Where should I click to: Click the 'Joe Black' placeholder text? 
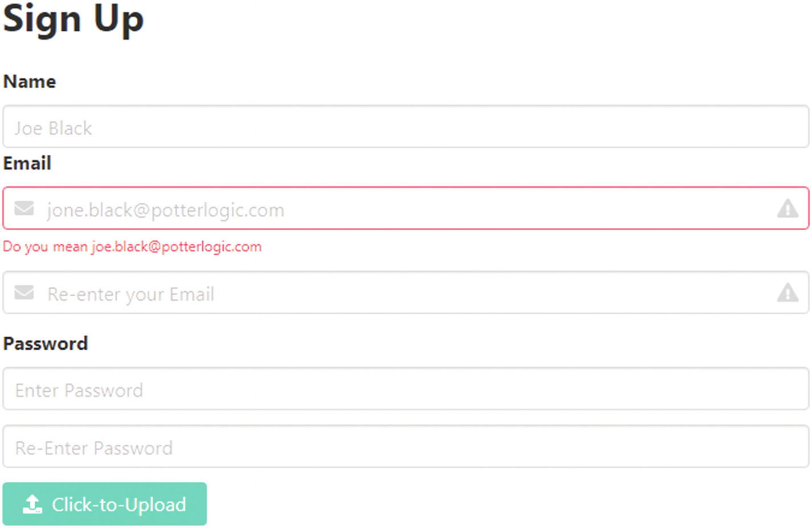(54, 128)
